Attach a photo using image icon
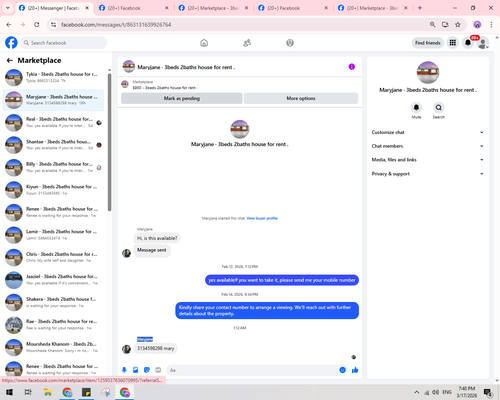This screenshot has width=500, height=400. point(136,370)
